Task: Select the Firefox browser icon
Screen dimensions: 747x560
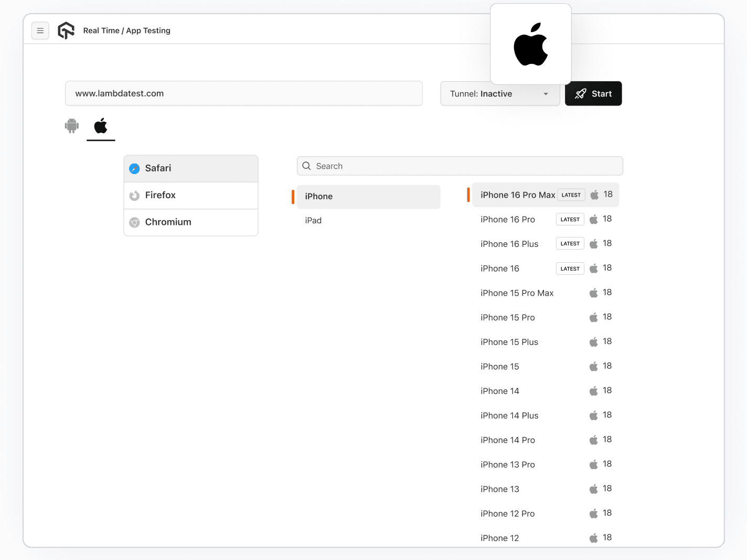Action: [x=134, y=195]
